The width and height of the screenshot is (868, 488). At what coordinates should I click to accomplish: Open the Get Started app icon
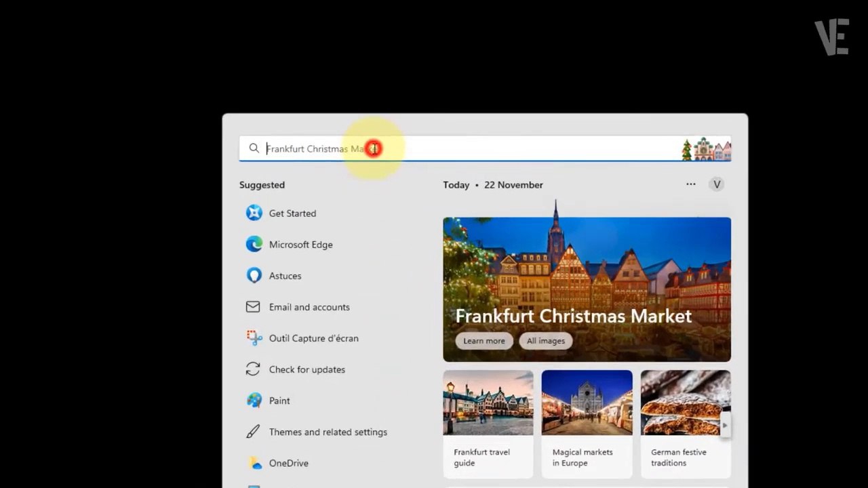(x=254, y=213)
